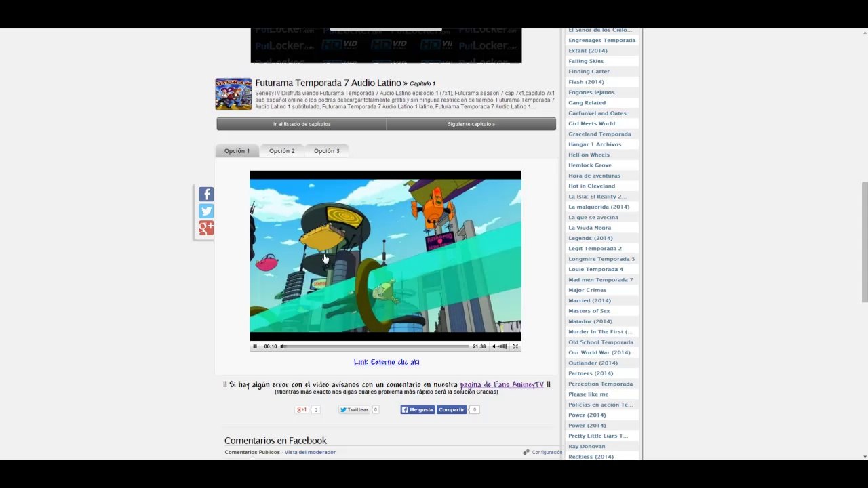Open 'Legends (2014)' in series list
Image resolution: width=868 pixels, height=488 pixels.
pos(591,238)
